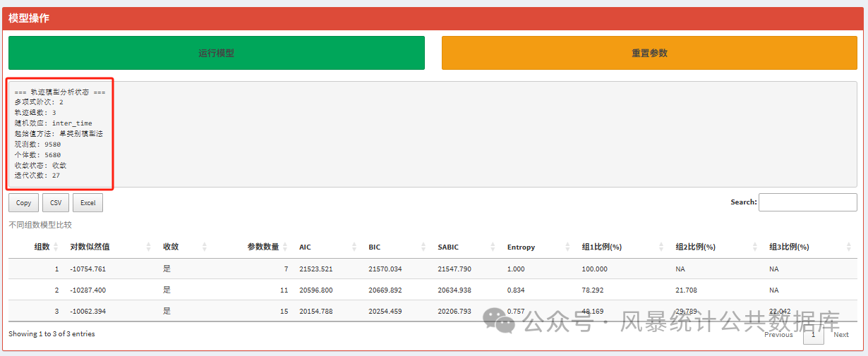
Task: Click 组1比例 value 78.292
Action: tap(593, 290)
